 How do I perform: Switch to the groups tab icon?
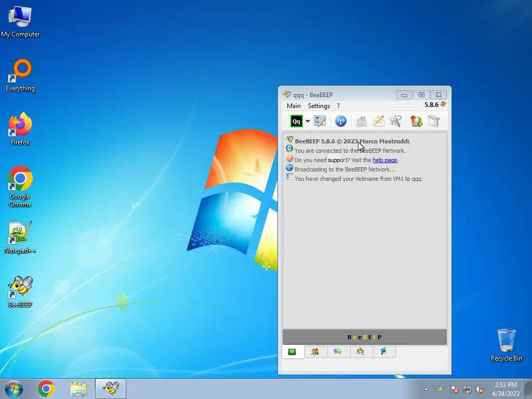click(x=361, y=352)
